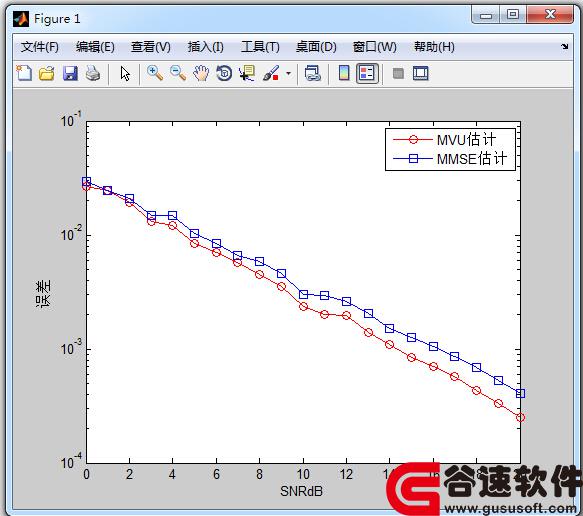Save figure with the floppy disk icon
The height and width of the screenshot is (516, 583).
(x=70, y=73)
